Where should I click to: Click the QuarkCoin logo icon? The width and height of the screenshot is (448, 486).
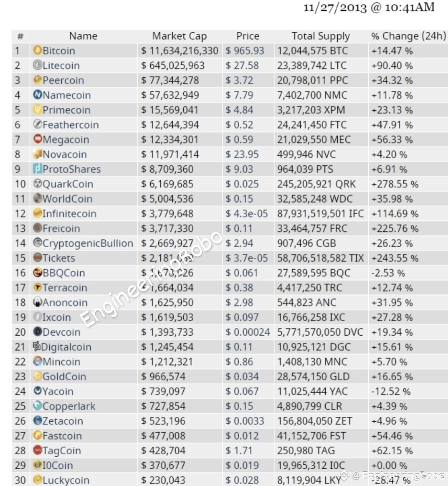(38, 183)
